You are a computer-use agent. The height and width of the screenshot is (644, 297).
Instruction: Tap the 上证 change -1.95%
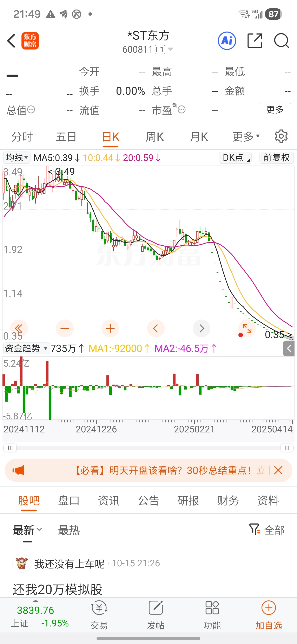coord(55,623)
